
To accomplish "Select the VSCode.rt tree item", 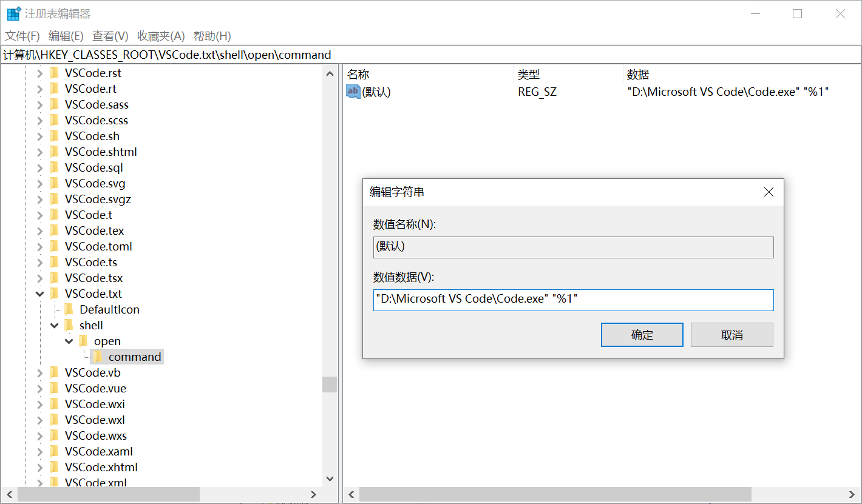I will click(90, 89).
